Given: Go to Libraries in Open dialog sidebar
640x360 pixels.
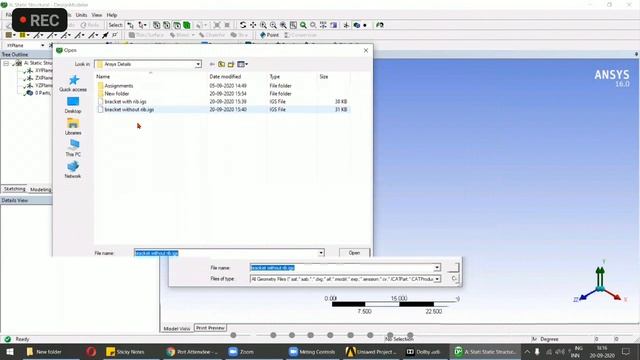Looking at the screenshot, I should [x=73, y=127].
